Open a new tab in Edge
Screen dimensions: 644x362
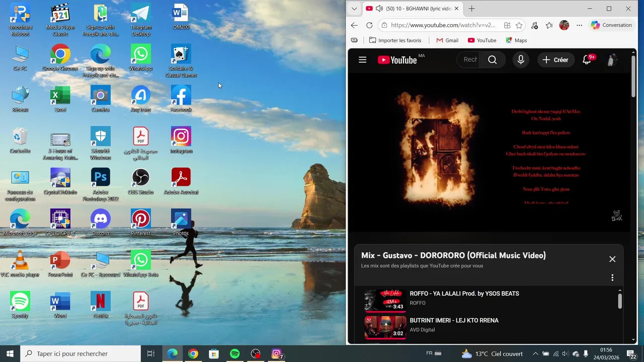coord(471,9)
